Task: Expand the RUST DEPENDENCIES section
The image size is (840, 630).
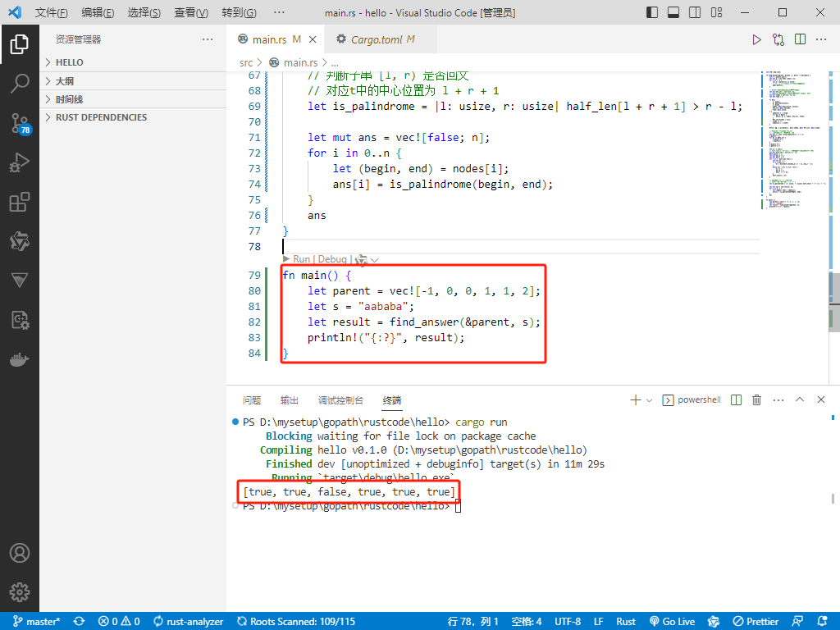Action: point(133,117)
